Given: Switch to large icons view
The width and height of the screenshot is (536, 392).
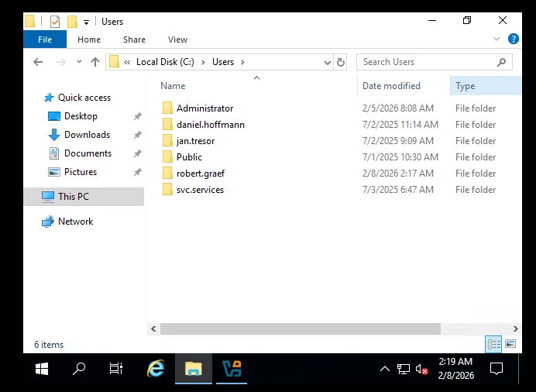Looking at the screenshot, I should [x=510, y=344].
